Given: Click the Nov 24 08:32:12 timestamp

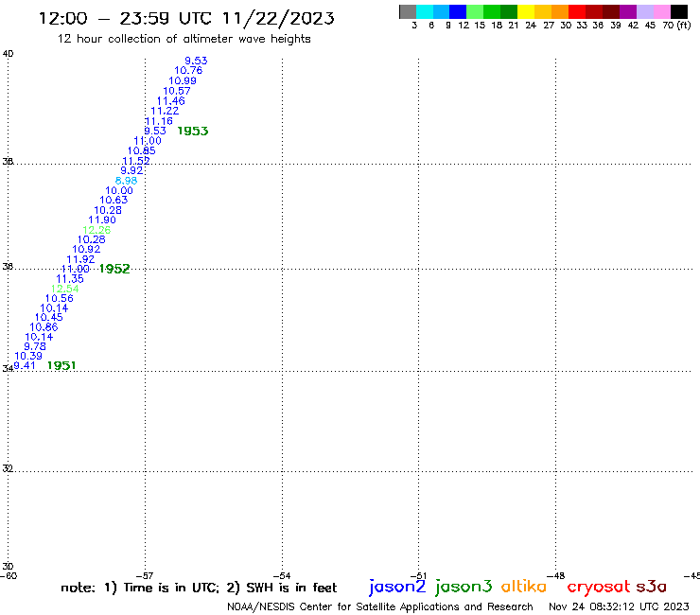Looking at the screenshot, I should (619, 606).
